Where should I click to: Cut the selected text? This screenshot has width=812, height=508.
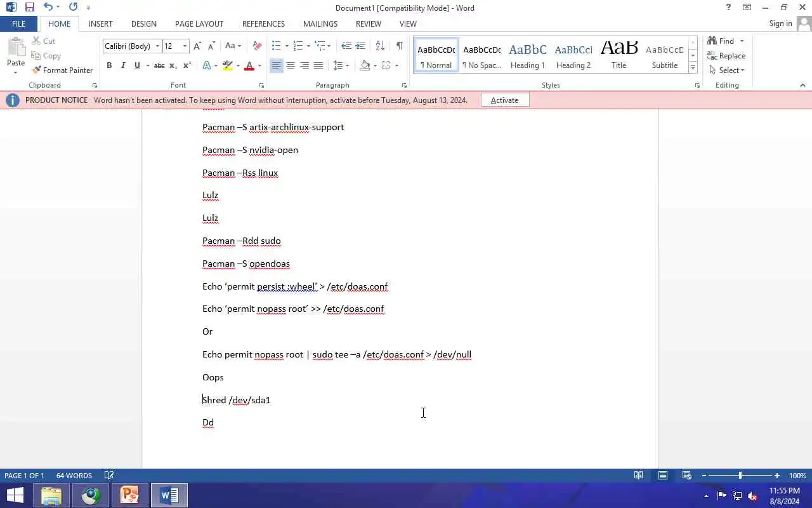[x=43, y=41]
